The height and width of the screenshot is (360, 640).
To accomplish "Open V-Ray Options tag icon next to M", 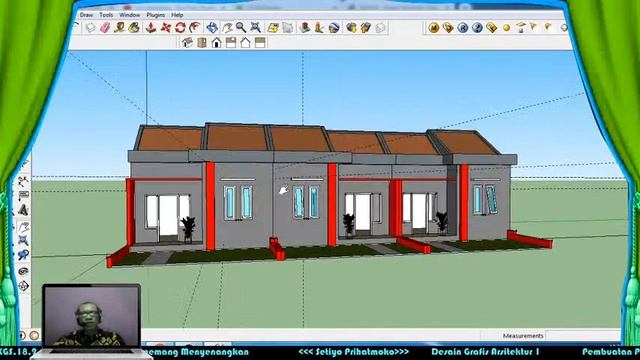I will (x=448, y=28).
